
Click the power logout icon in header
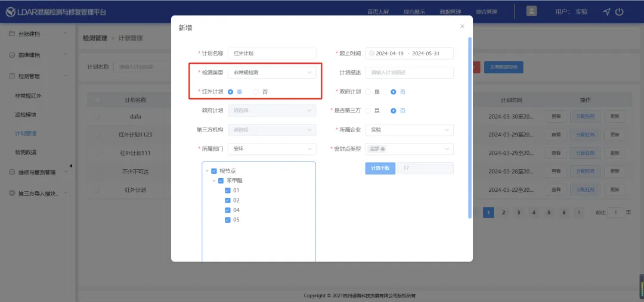(x=620, y=12)
